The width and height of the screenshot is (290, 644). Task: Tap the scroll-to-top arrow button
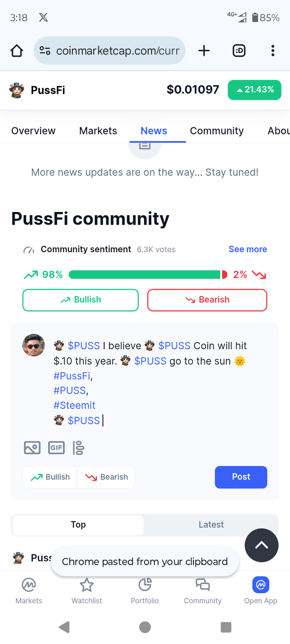point(261,545)
